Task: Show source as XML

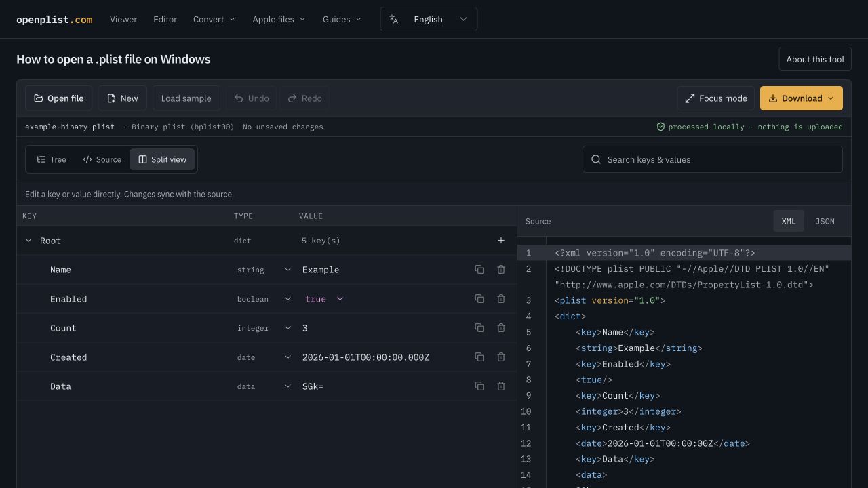Action: coord(789,221)
